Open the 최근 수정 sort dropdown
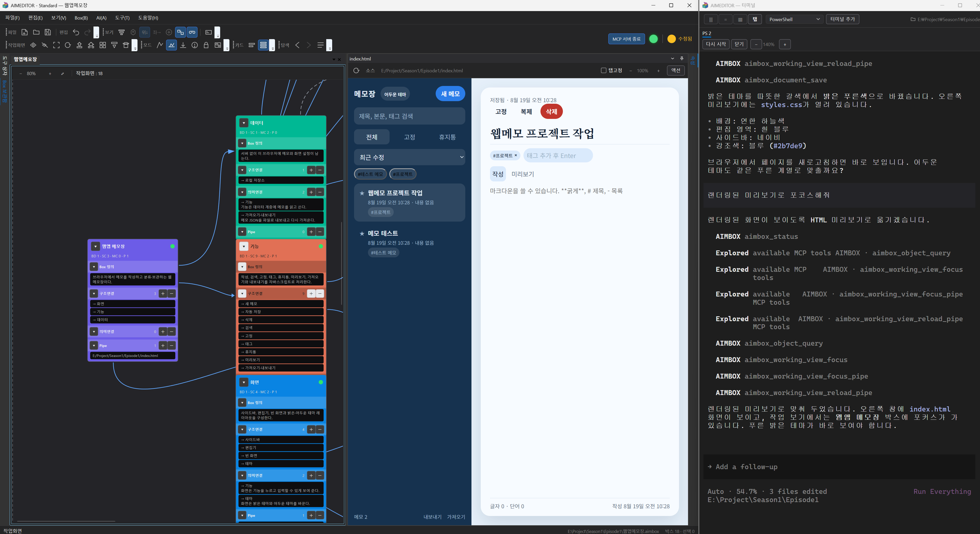This screenshot has width=980, height=534. click(x=409, y=157)
